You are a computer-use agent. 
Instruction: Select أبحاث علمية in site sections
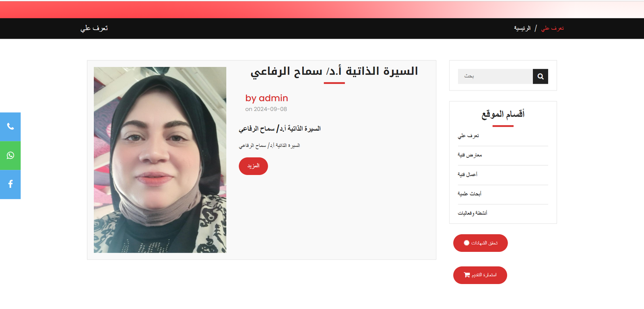coord(469,194)
